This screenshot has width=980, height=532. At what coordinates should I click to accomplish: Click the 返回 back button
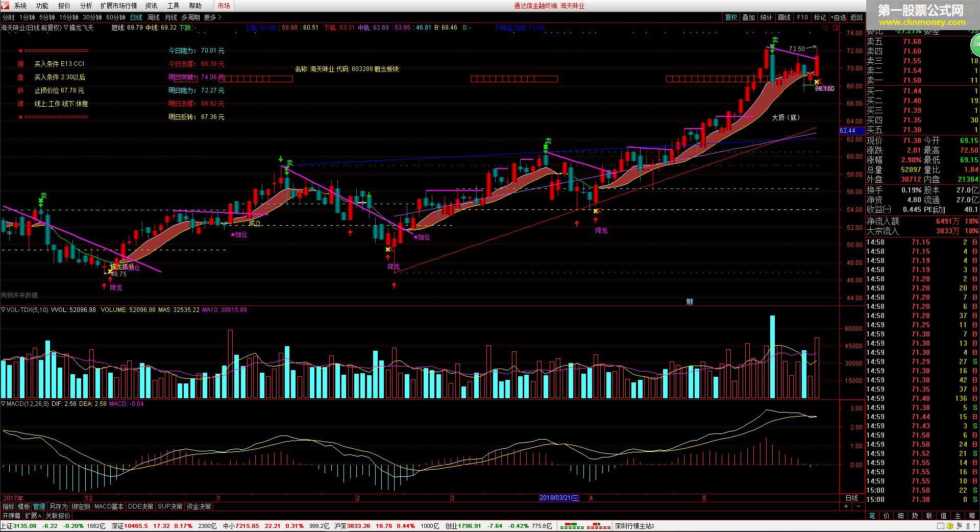856,17
